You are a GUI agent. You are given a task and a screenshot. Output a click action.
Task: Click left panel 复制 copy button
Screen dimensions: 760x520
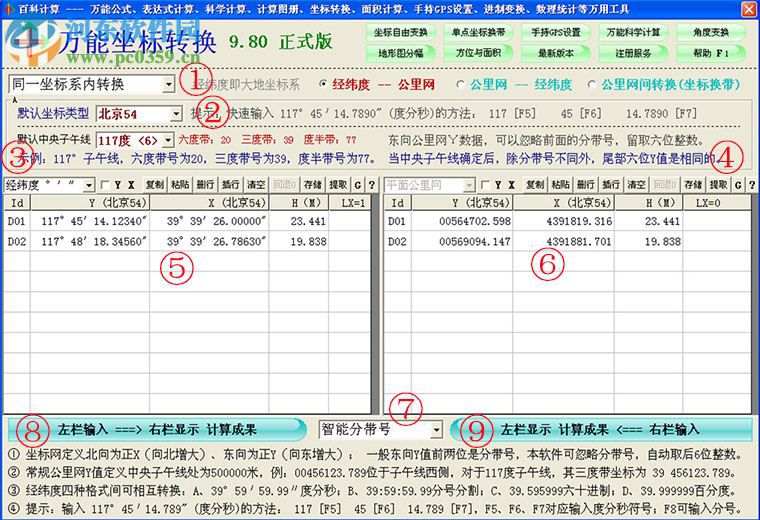point(155,185)
